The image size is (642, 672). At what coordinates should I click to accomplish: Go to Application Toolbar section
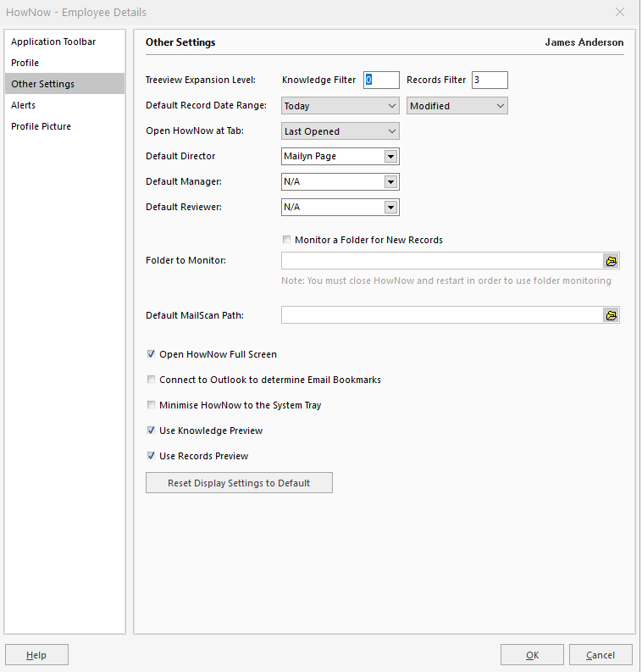click(x=65, y=42)
